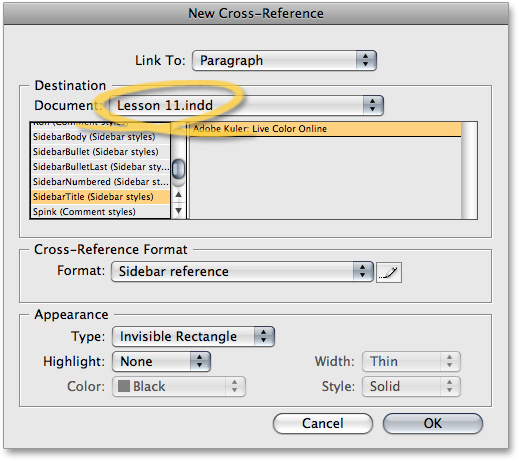Open the Highlight None dropdown
Screen dimensions: 519x461
[x=161, y=361]
